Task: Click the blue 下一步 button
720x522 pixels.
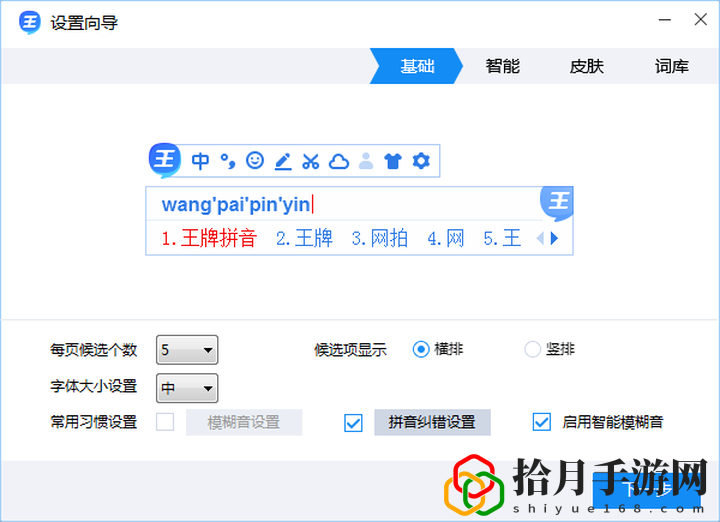Action: [x=646, y=490]
